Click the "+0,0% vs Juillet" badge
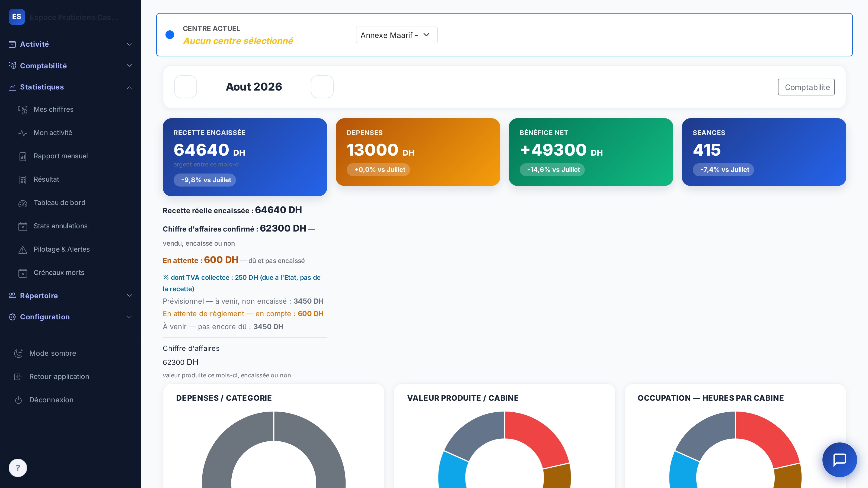 tap(378, 170)
